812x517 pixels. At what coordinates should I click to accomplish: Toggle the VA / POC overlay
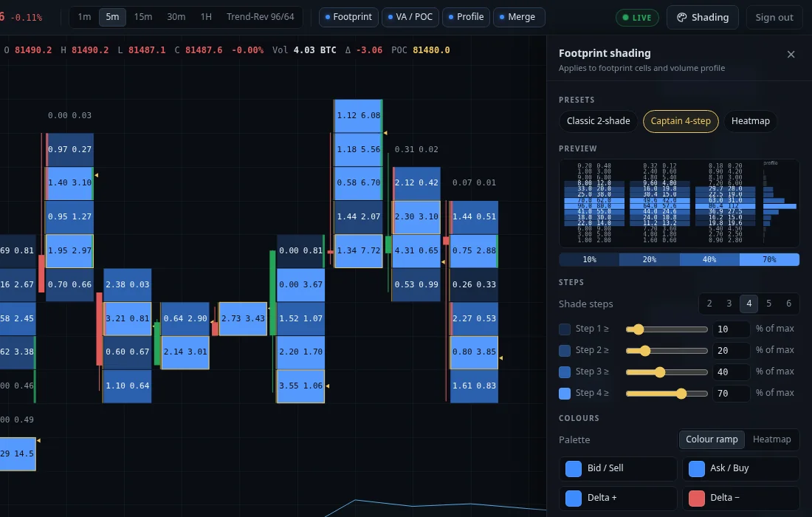(x=410, y=17)
